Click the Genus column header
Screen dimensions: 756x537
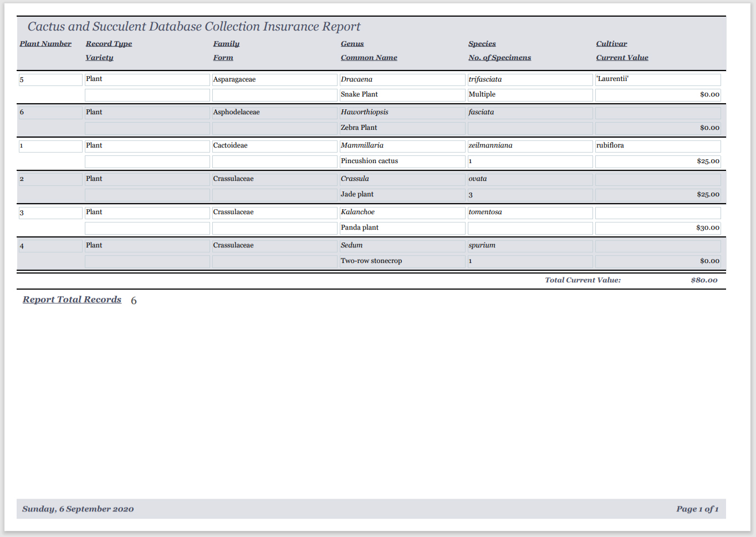(x=352, y=44)
